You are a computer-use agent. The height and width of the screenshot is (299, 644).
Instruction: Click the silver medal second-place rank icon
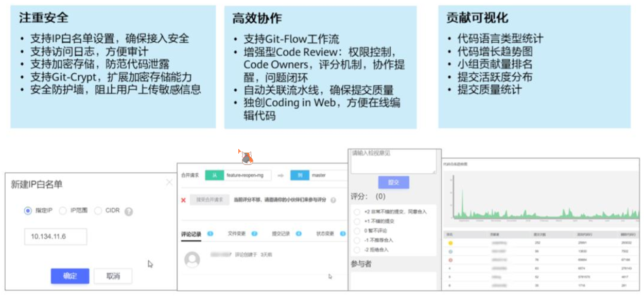(x=450, y=251)
